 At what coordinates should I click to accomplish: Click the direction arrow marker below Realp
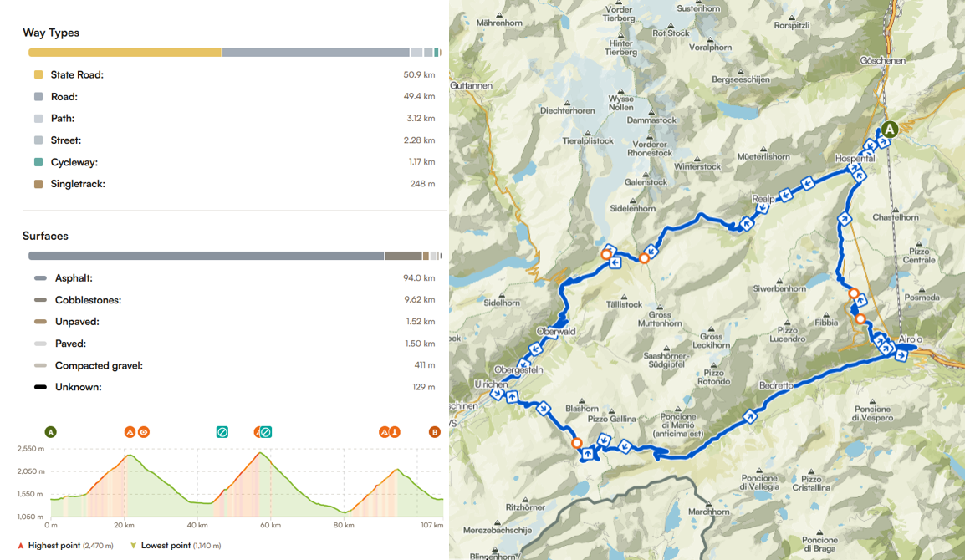[x=744, y=223]
